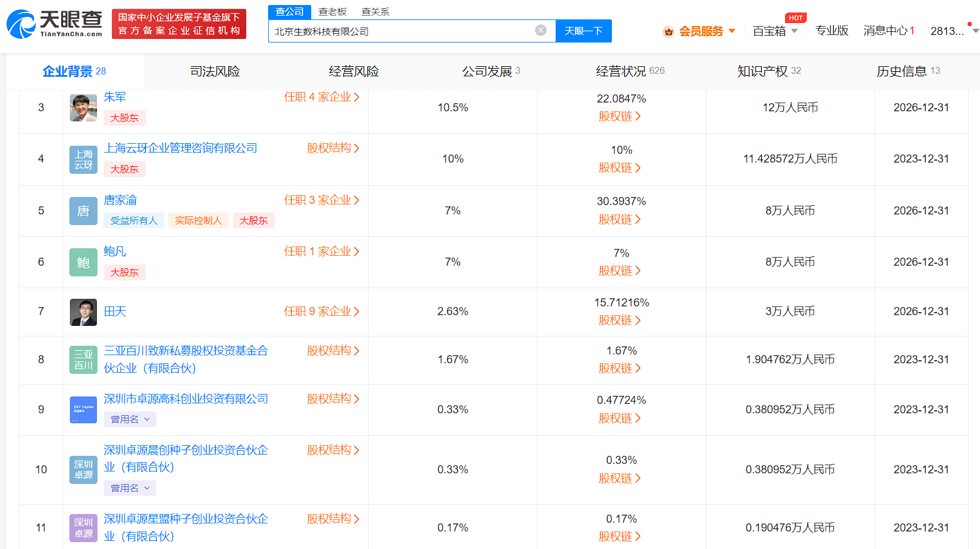Switch to the 查老板 search tab

tap(332, 12)
